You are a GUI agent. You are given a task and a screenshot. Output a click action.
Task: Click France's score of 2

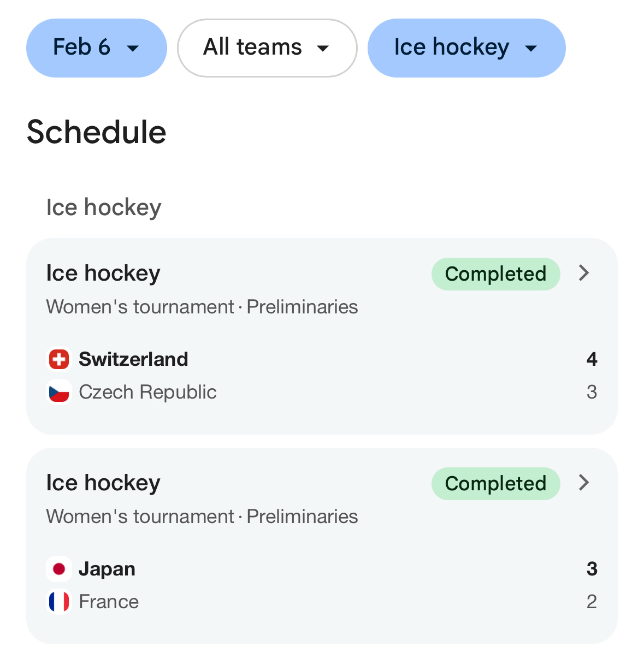click(x=592, y=602)
